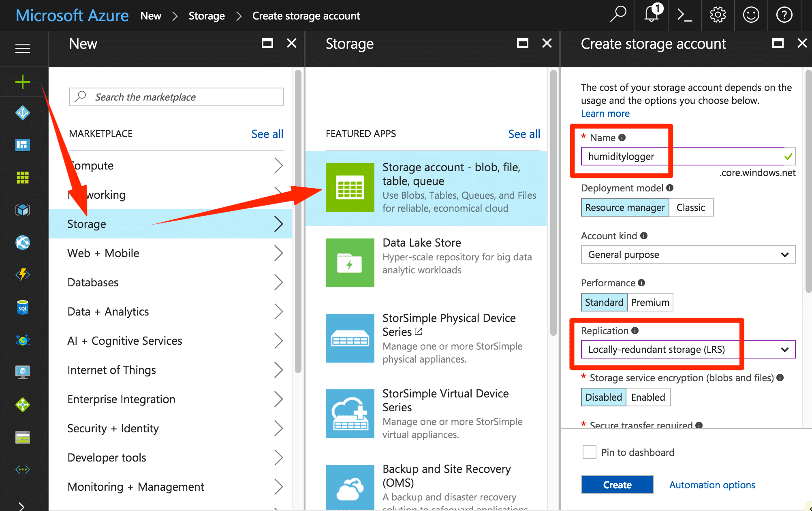Expand AI + Cognitive Services chevron
Screen dimensions: 812x511
[x=278, y=341]
